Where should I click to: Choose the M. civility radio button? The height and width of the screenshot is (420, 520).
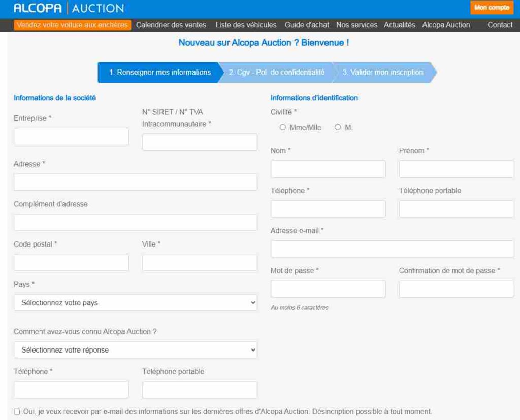click(x=338, y=128)
